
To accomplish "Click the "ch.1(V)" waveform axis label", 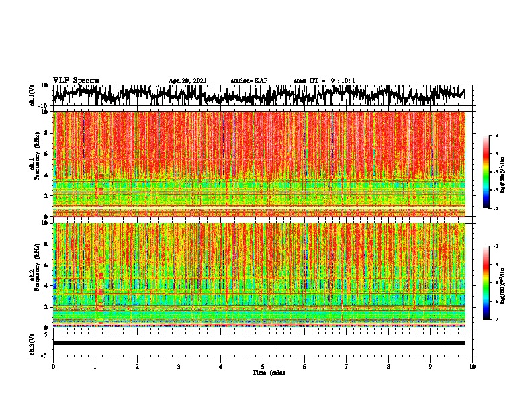I will point(32,95).
